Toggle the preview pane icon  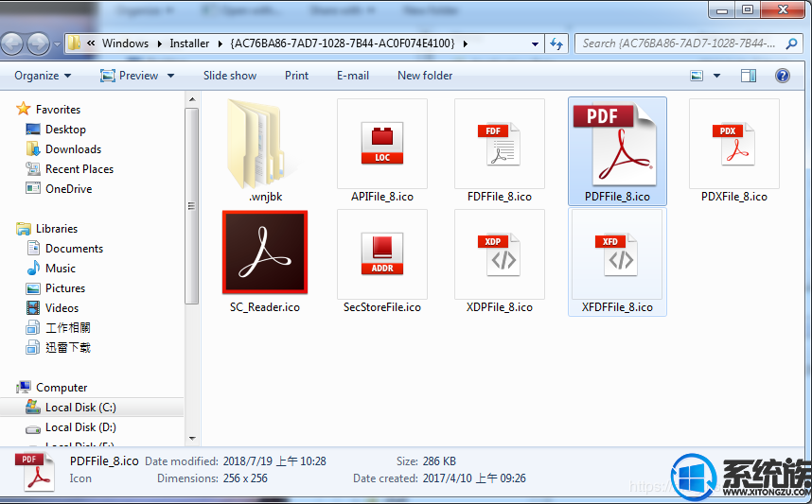(749, 76)
